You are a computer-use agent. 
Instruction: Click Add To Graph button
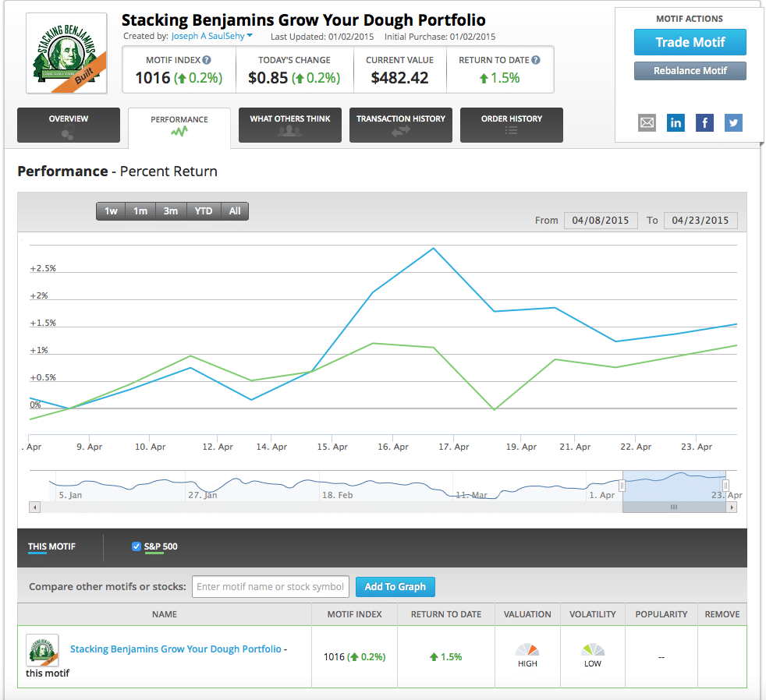tap(395, 587)
